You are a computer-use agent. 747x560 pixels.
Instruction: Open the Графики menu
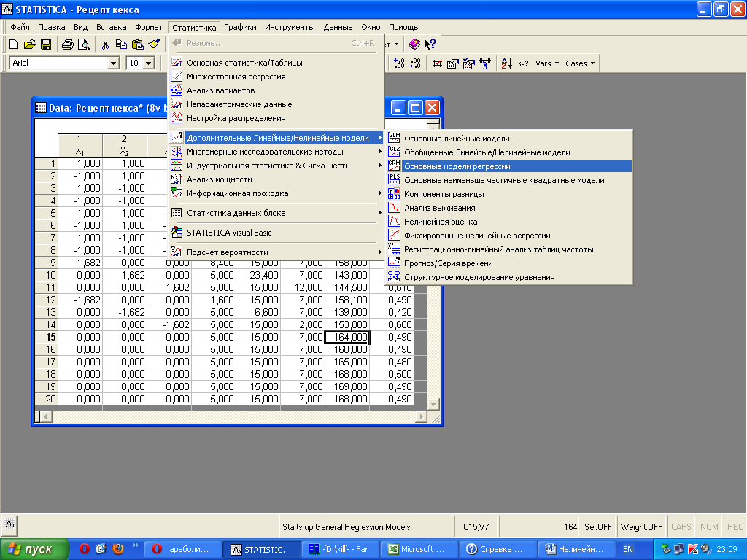pyautogui.click(x=240, y=27)
